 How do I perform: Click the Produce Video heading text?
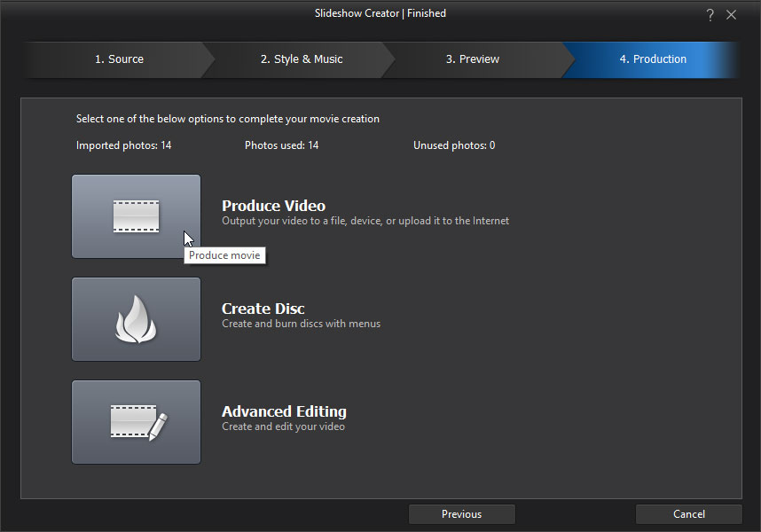(x=273, y=206)
